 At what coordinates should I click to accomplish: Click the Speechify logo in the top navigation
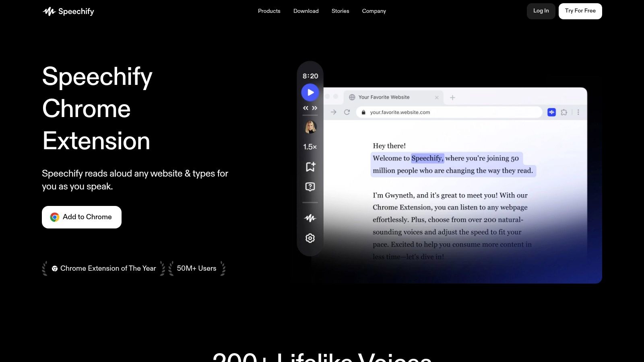click(68, 11)
